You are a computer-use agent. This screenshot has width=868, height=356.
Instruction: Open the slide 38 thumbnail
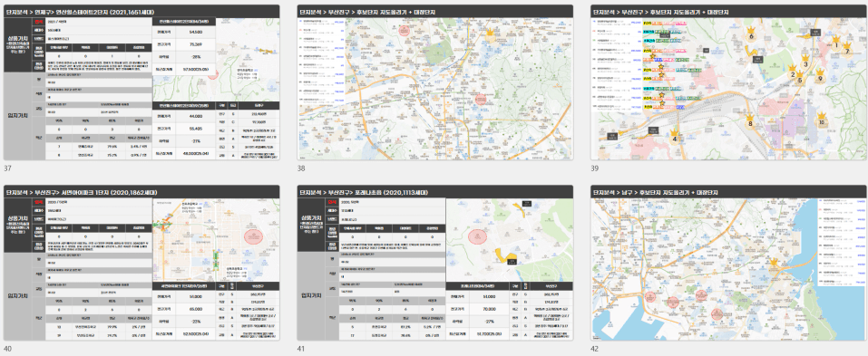434,83
